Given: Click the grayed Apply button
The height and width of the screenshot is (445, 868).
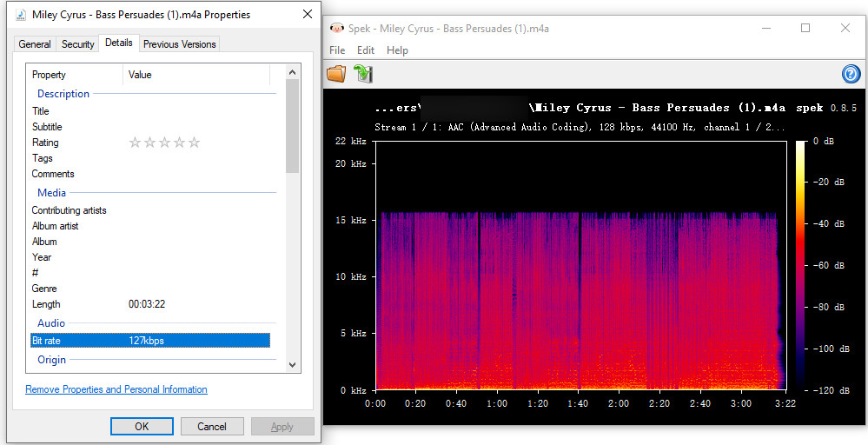Looking at the screenshot, I should coord(282,426).
